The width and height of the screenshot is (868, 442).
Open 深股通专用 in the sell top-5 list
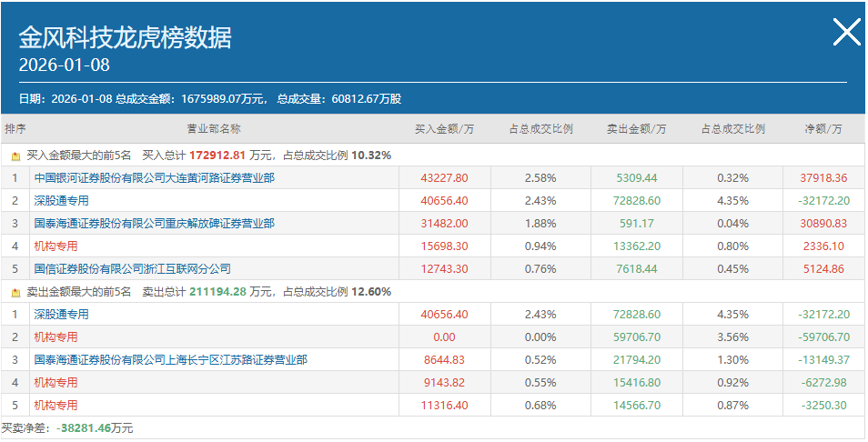tap(62, 314)
